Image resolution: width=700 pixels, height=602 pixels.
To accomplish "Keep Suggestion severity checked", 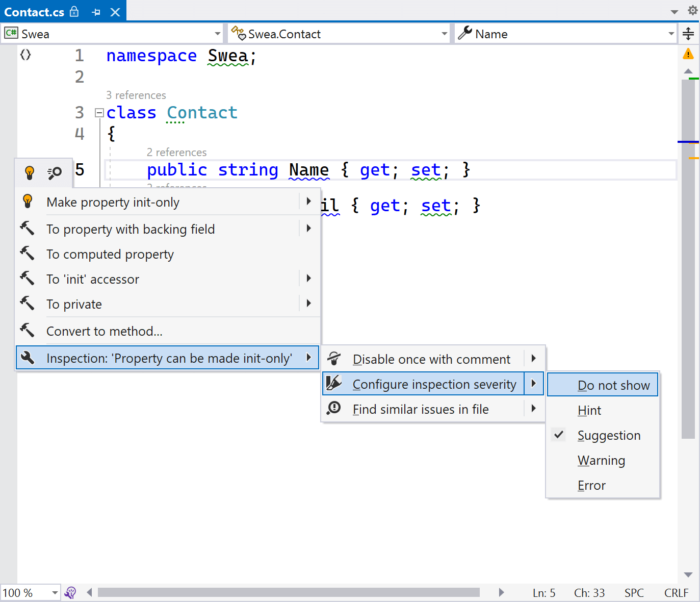I will pyautogui.click(x=609, y=435).
